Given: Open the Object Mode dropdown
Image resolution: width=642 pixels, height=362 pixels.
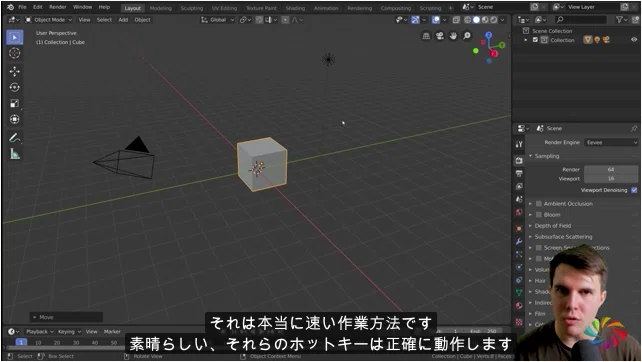Looking at the screenshot, I should [49, 20].
